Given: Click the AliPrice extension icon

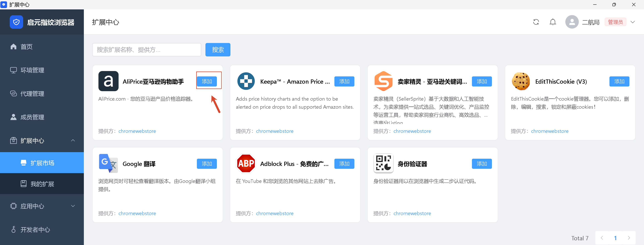Looking at the screenshot, I should point(108,81).
